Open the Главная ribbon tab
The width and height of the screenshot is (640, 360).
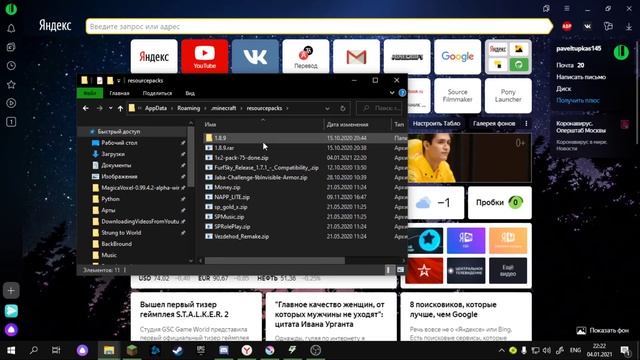(x=119, y=93)
